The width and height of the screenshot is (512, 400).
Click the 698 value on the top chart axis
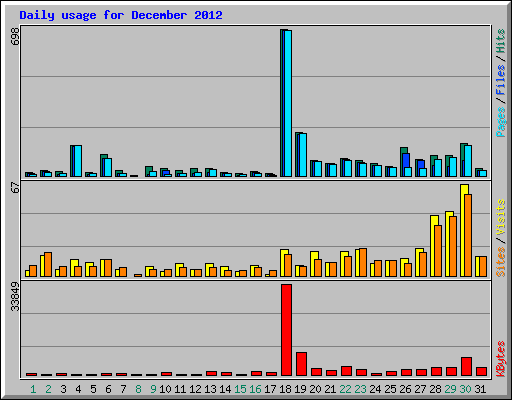15,36
